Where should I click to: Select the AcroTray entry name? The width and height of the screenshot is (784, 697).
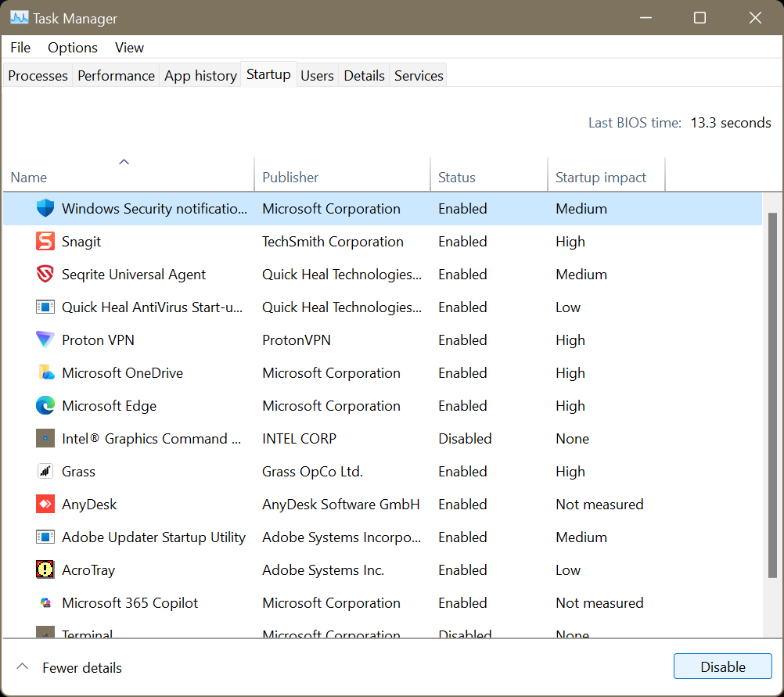[88, 570]
